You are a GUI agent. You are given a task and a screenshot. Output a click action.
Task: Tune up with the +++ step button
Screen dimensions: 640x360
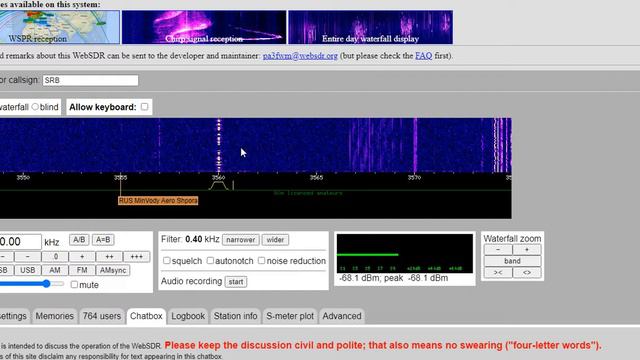pos(136,257)
